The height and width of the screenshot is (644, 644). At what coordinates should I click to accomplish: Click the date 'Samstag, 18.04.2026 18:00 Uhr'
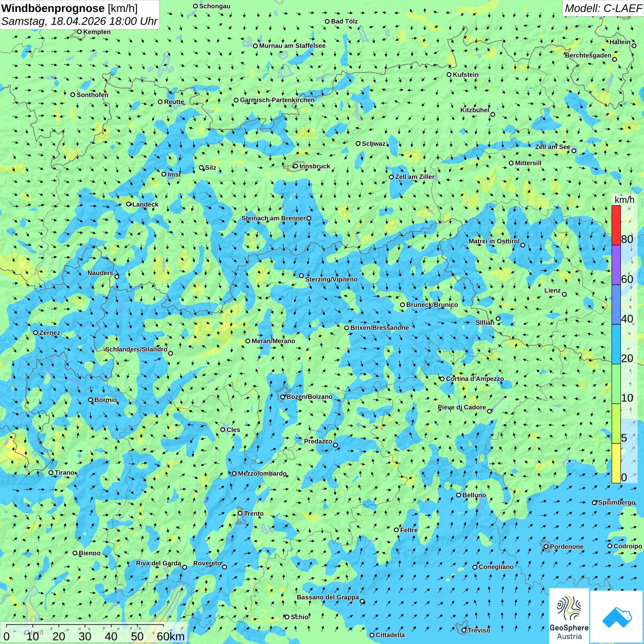point(80,21)
